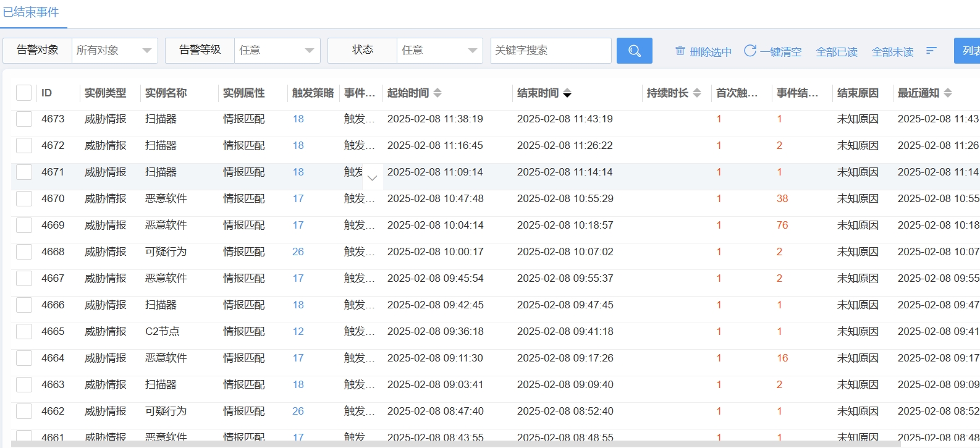Click 可疑行为 instance name in row 4662

pos(166,411)
